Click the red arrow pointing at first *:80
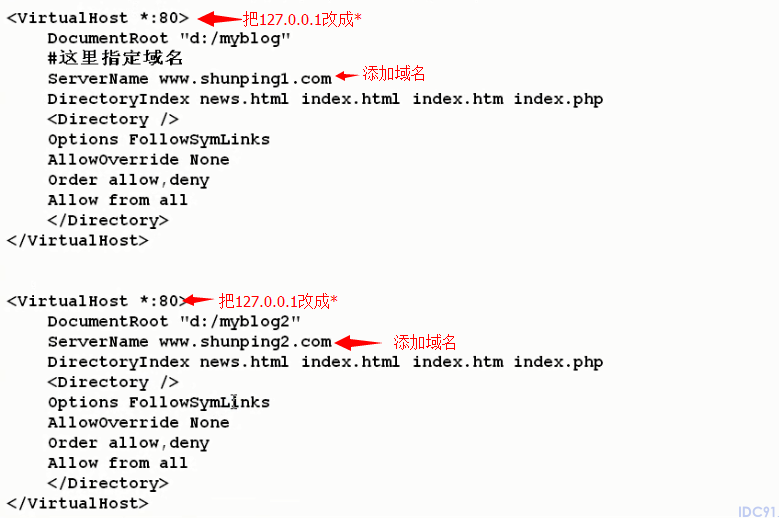Viewport: 779px width, 518px height. pyautogui.click(x=220, y=19)
